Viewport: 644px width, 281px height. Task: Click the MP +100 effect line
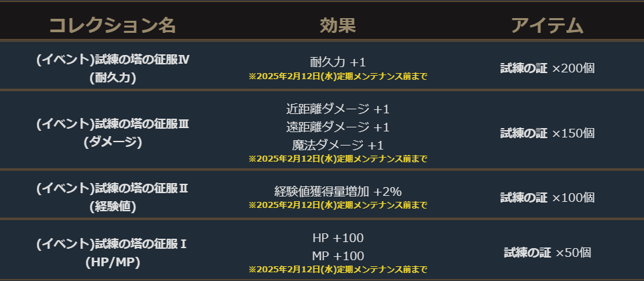click(x=337, y=256)
